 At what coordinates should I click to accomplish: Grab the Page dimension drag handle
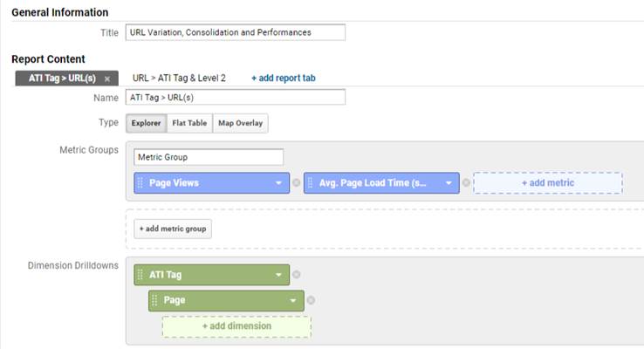point(154,300)
